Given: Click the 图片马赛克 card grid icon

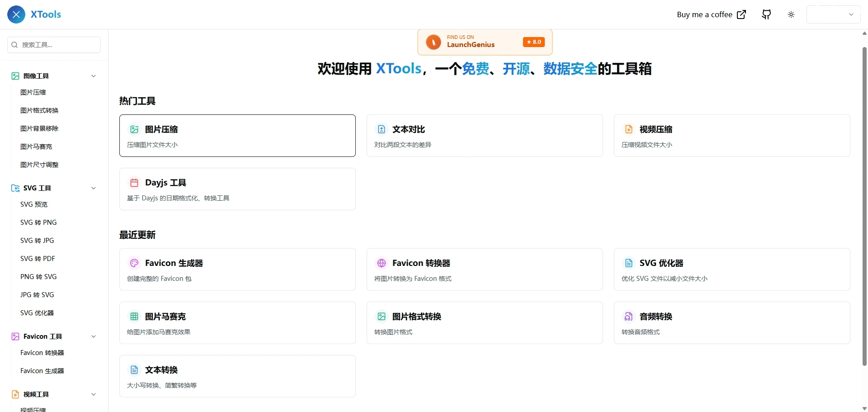Looking at the screenshot, I should [134, 317].
